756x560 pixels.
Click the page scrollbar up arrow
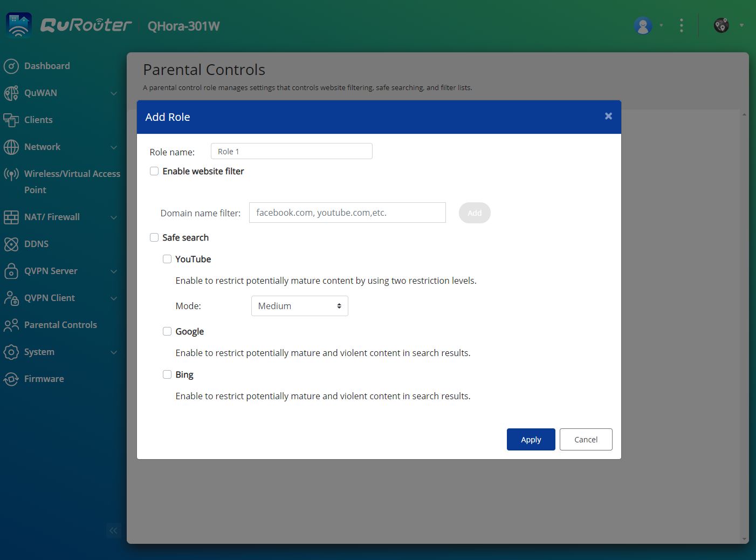coord(744,114)
